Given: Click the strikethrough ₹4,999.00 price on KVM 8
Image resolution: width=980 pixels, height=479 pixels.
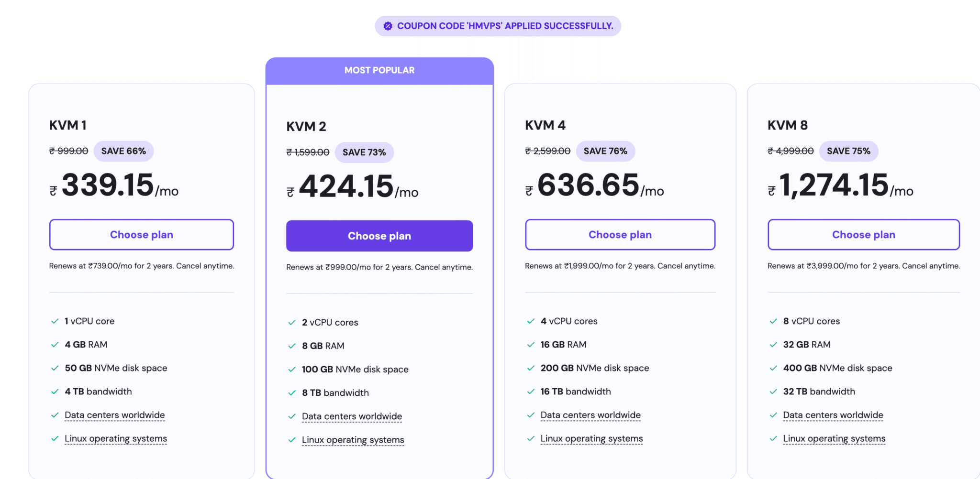Looking at the screenshot, I should pos(791,151).
